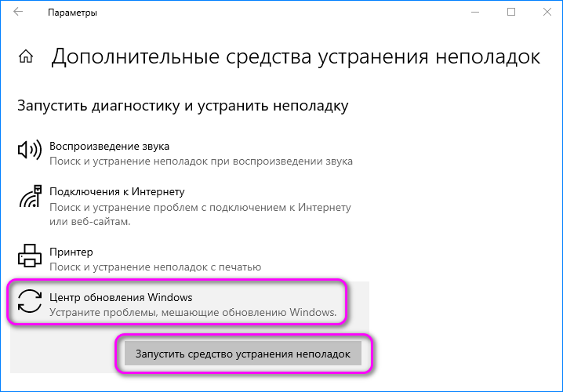Click the Internet connections Wi-Fi icon

(x=30, y=196)
